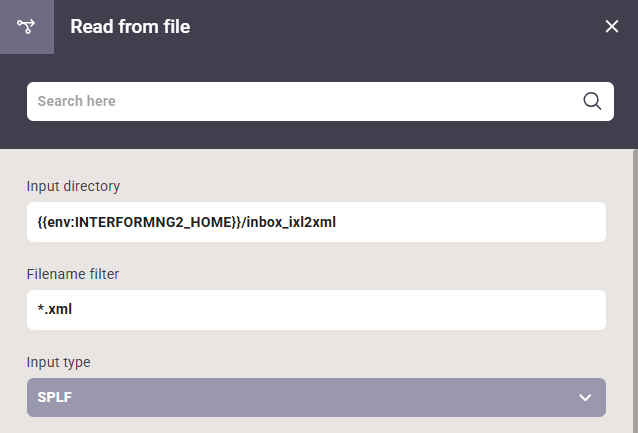The width and height of the screenshot is (638, 433).
Task: Open the Input type dropdown
Action: coord(316,398)
